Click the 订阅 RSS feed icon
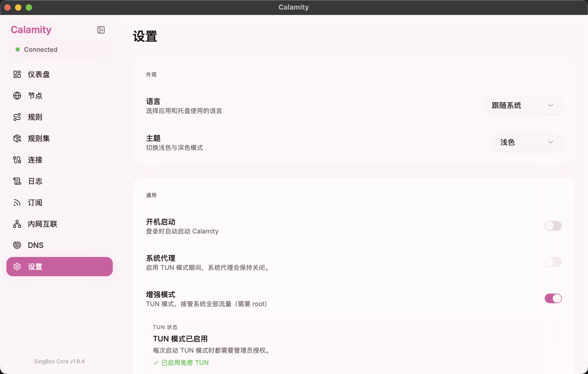Image resolution: width=588 pixels, height=374 pixels. (x=17, y=202)
